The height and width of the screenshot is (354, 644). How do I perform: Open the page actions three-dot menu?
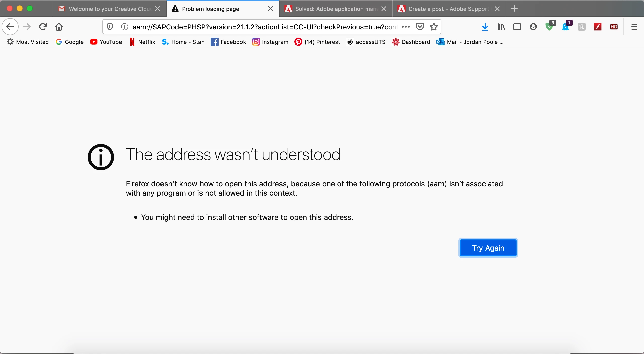(406, 27)
